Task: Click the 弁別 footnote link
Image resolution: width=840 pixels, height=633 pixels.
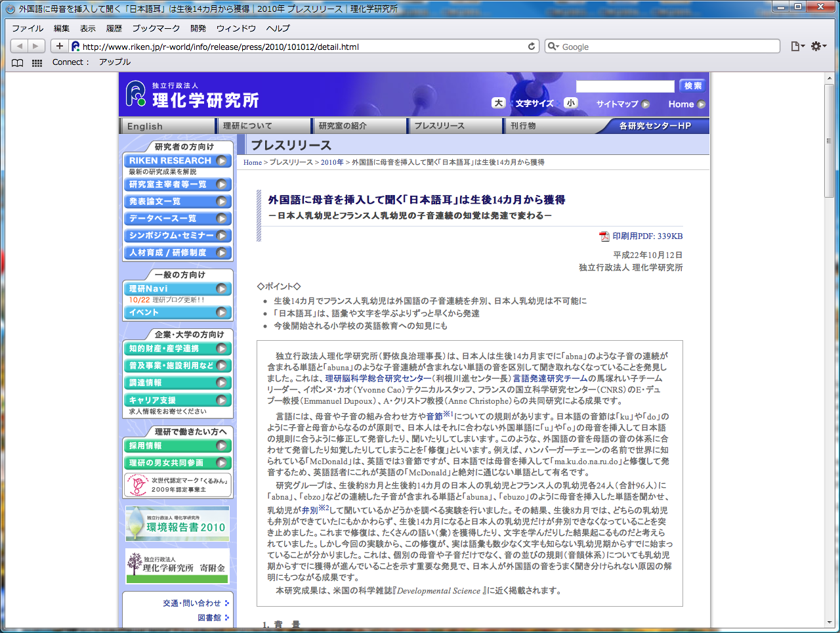Action: pyautogui.click(x=310, y=510)
